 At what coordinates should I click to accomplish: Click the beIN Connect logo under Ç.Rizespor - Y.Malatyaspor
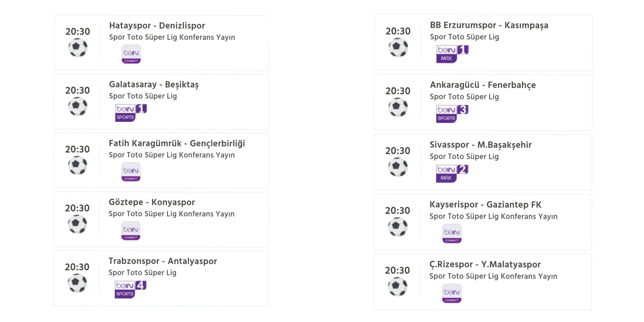(452, 293)
